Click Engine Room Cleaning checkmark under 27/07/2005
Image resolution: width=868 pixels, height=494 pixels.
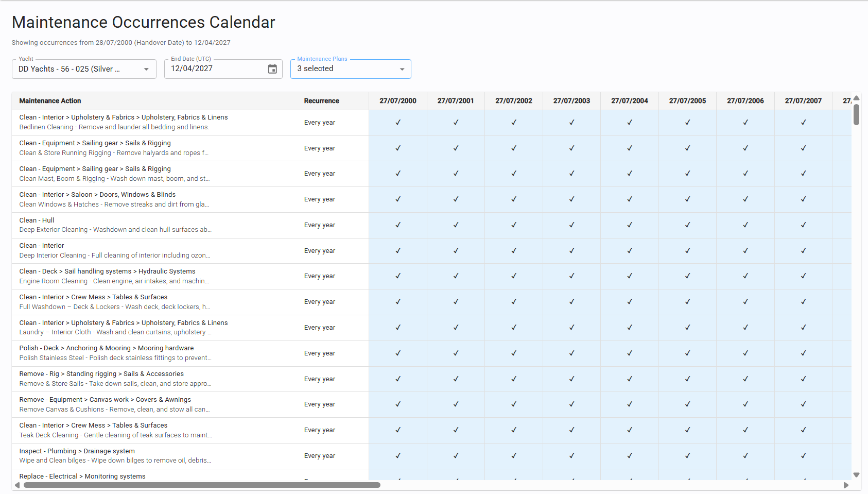pos(687,276)
